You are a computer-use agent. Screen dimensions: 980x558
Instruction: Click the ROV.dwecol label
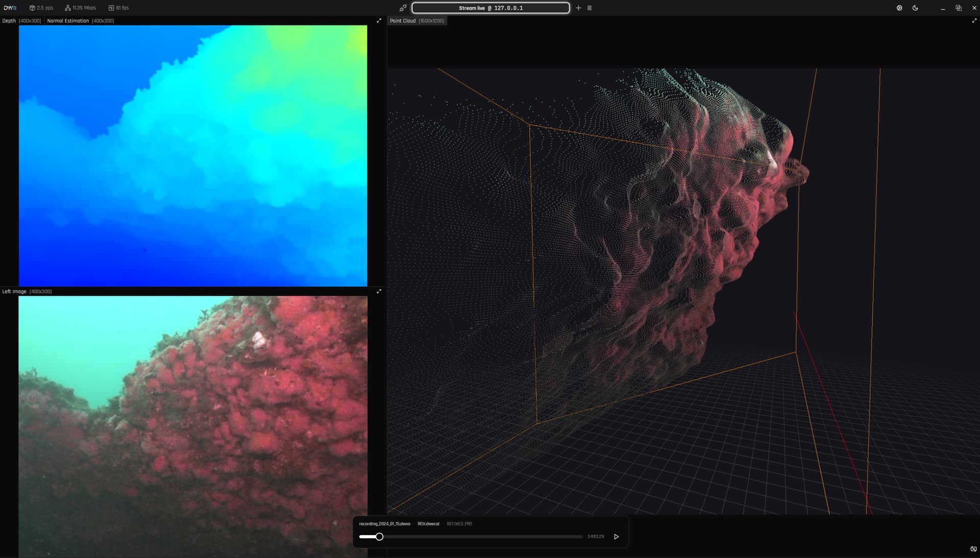428,524
